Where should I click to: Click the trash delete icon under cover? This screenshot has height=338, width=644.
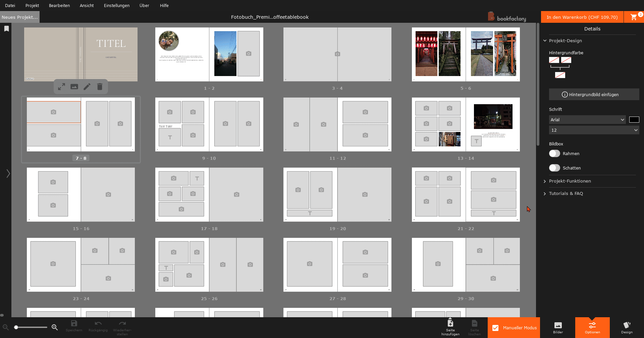pyautogui.click(x=100, y=87)
